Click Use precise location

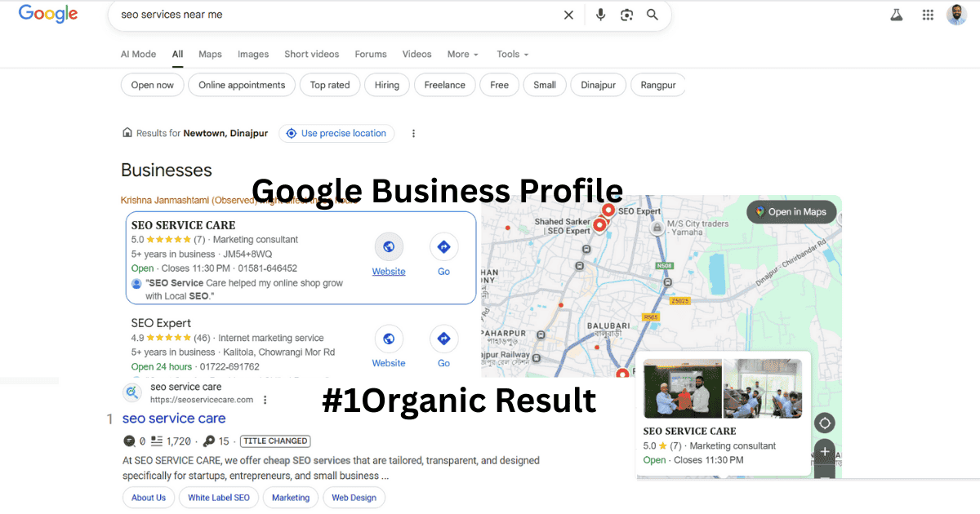(x=336, y=133)
